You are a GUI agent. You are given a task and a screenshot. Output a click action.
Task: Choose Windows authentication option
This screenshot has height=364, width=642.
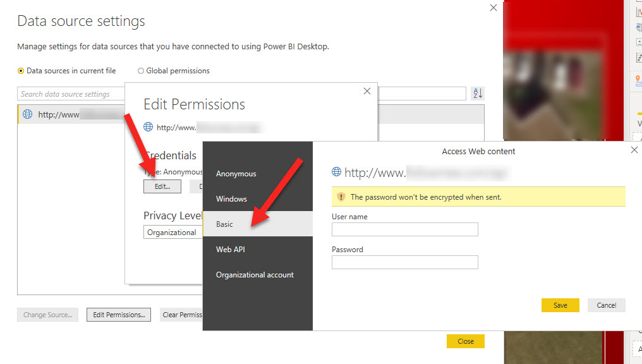[258, 199]
